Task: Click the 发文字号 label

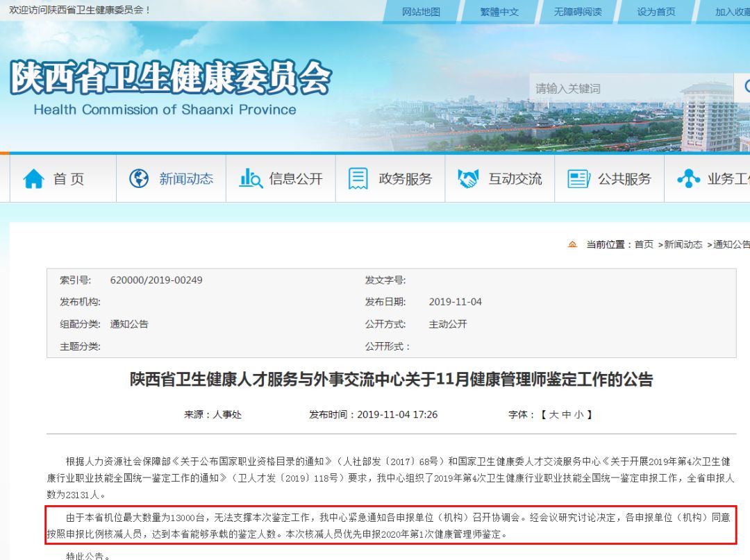Action: (x=385, y=280)
